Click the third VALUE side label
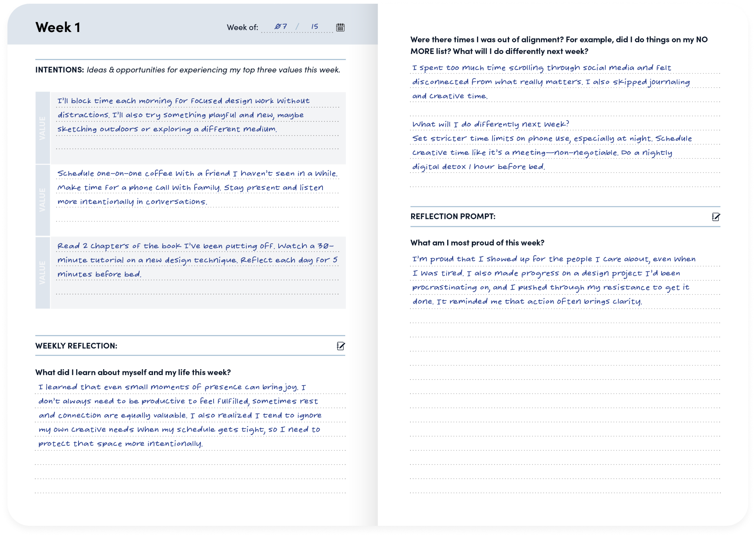Image resolution: width=756 pixels, height=537 pixels. tap(43, 273)
